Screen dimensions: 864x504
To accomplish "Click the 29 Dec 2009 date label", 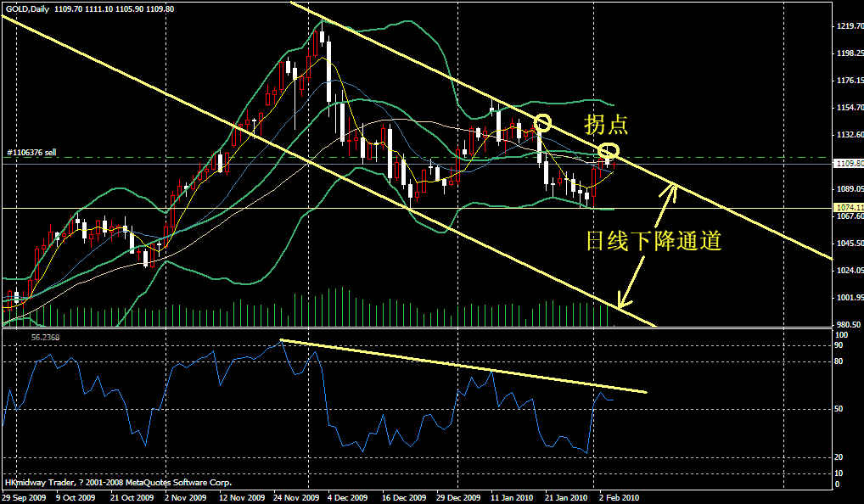I will pyautogui.click(x=458, y=497).
